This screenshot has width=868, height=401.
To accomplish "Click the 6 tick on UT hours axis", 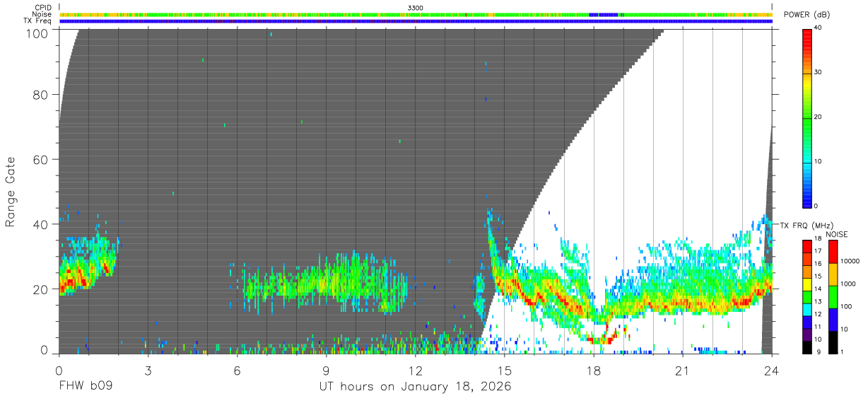I will [x=237, y=371].
